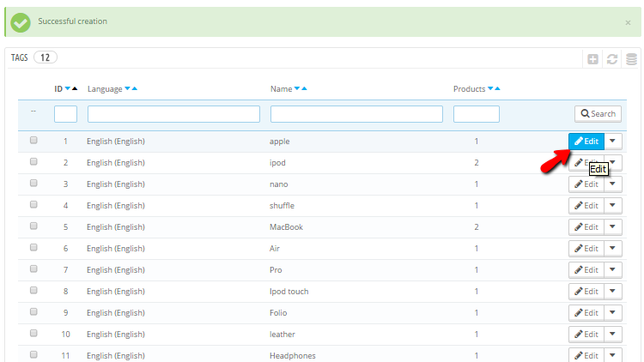Click the Language filter input field
The height and width of the screenshot is (362, 644).
[x=173, y=114]
